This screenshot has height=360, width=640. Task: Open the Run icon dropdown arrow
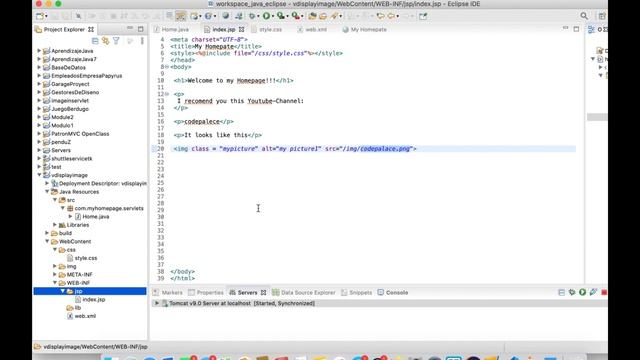click(272, 16)
